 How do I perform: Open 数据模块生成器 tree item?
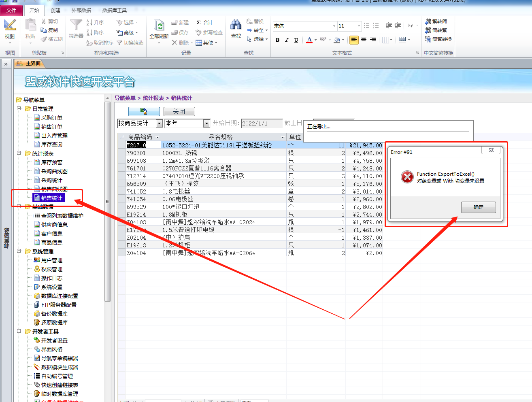(x=59, y=367)
